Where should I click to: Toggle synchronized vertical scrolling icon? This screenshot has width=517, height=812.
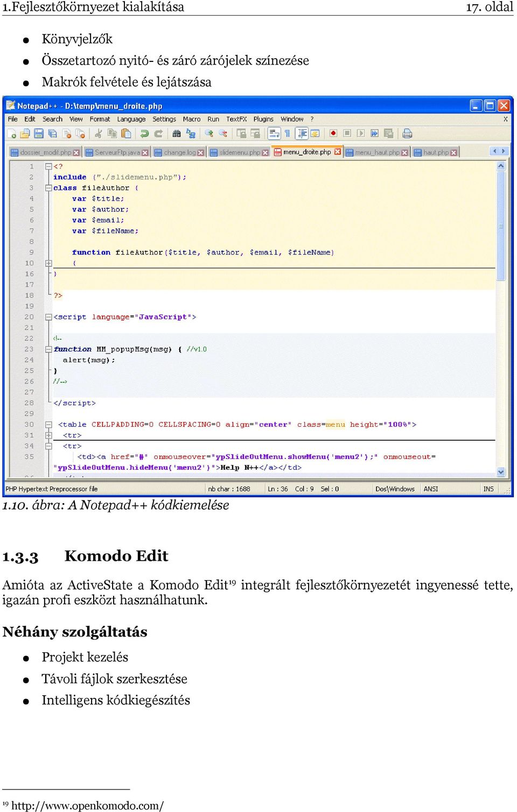(x=241, y=133)
